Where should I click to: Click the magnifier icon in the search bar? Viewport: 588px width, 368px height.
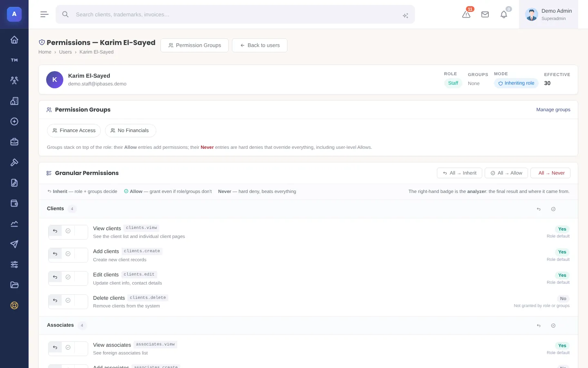tap(65, 14)
